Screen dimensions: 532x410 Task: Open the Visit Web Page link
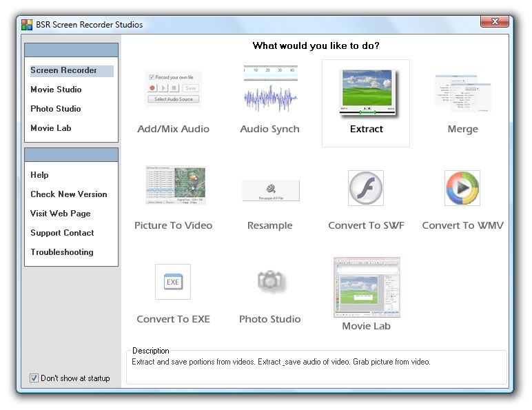click(61, 214)
